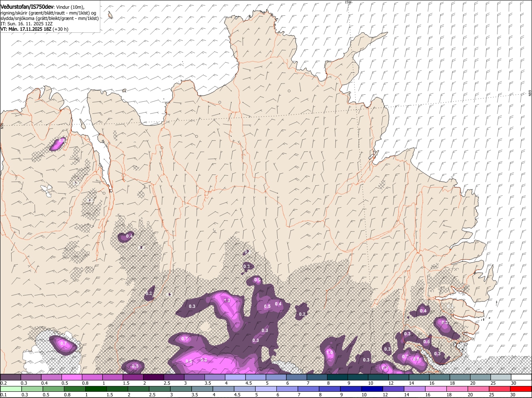Click the violet 12 swatch in rain legend
The width and height of the screenshot is (532, 398).
tap(393, 389)
